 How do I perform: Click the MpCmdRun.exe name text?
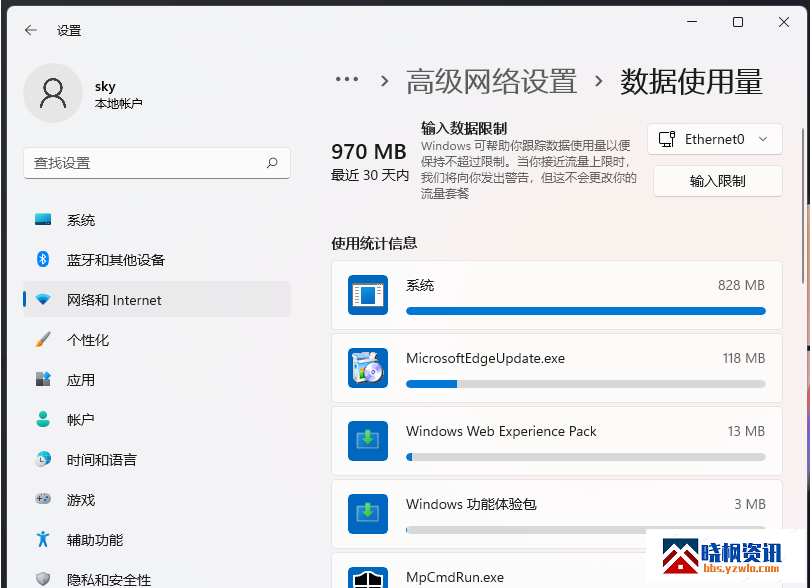[455, 577]
